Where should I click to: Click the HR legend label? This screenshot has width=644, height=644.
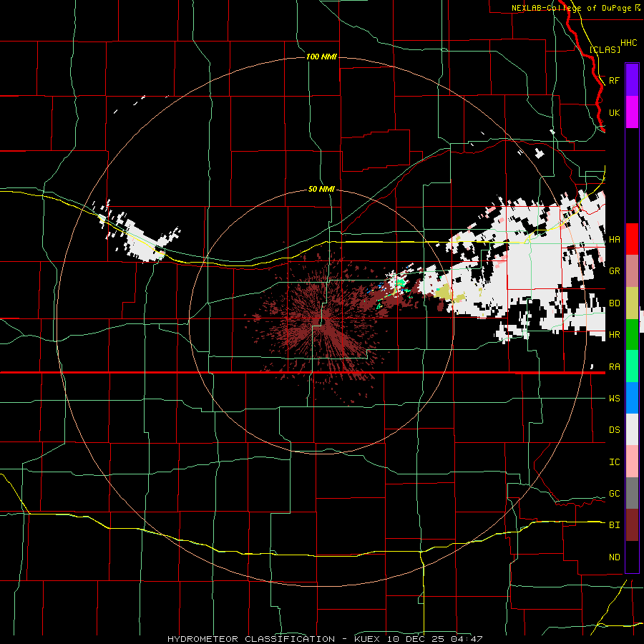pos(615,335)
